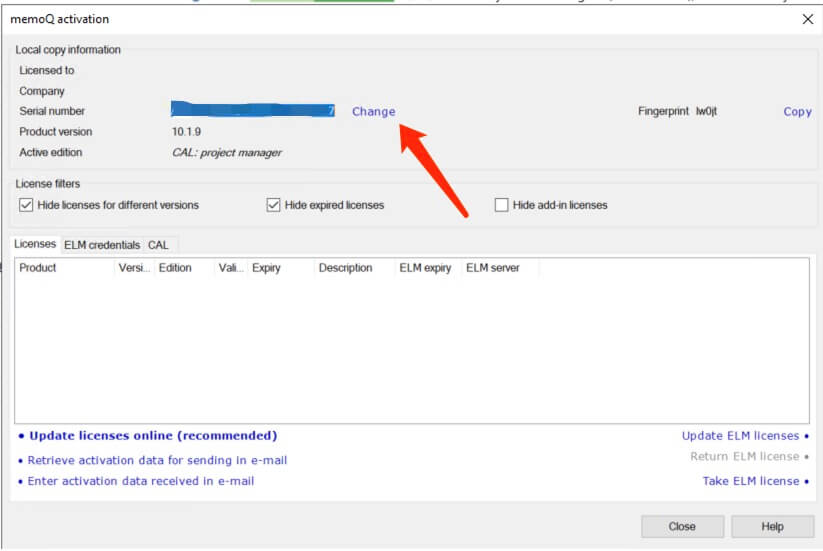Close the memoQ activation dialog with X

[807, 19]
